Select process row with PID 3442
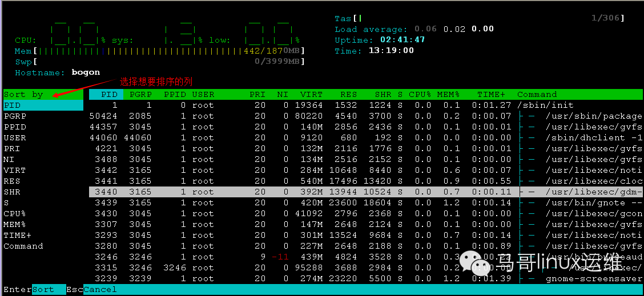 tap(366, 170)
